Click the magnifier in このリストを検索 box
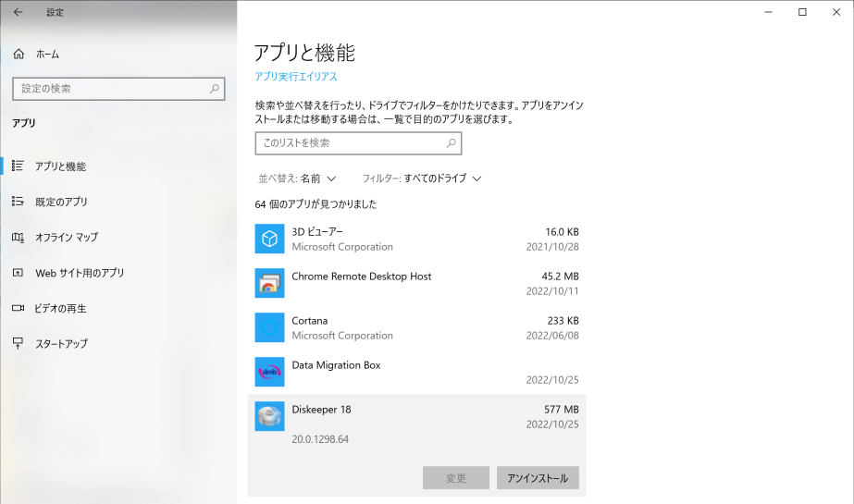Image resolution: width=854 pixels, height=504 pixels. [x=451, y=143]
